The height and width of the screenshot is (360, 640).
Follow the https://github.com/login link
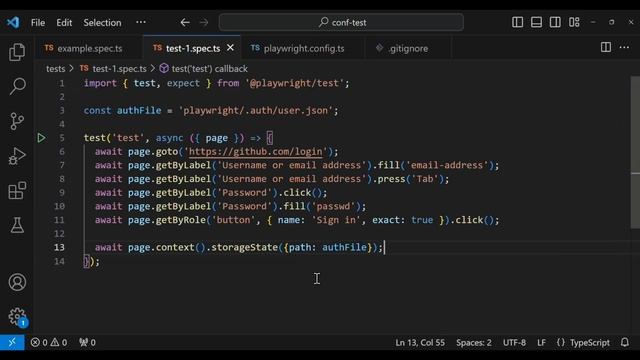[x=256, y=151]
